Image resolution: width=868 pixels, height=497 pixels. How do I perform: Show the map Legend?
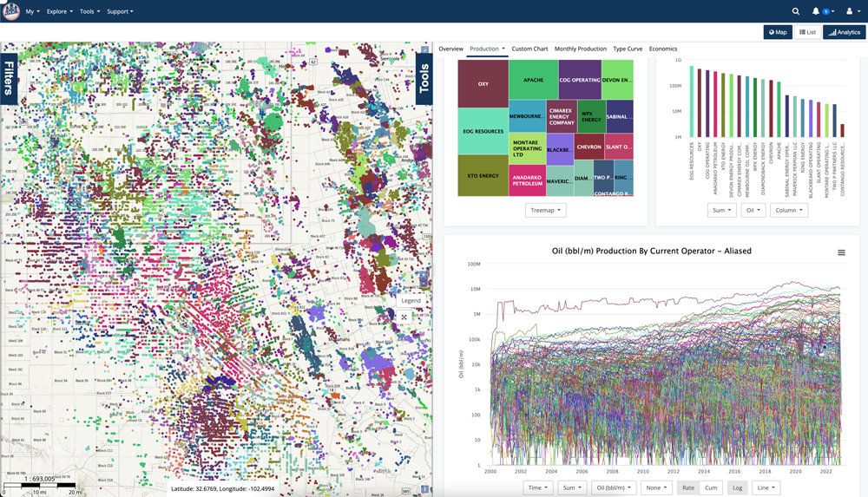(411, 300)
